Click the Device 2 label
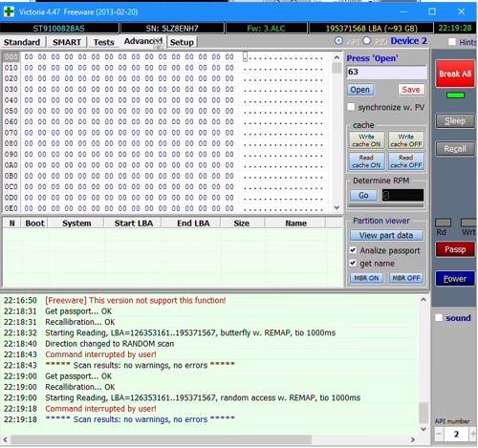Screen dimensions: 478x448 click(x=408, y=41)
